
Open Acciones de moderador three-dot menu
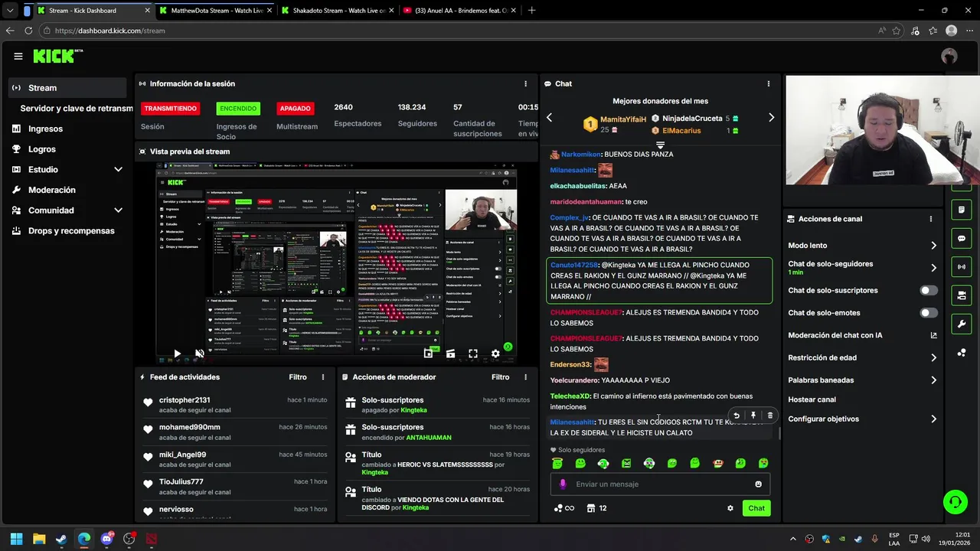[525, 377]
